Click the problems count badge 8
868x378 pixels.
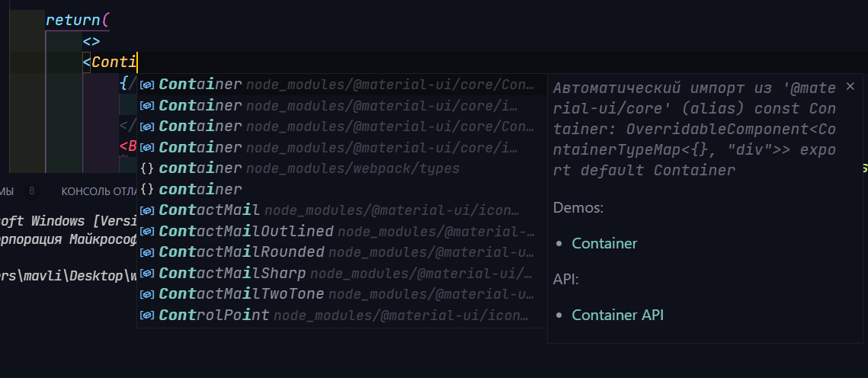[31, 191]
